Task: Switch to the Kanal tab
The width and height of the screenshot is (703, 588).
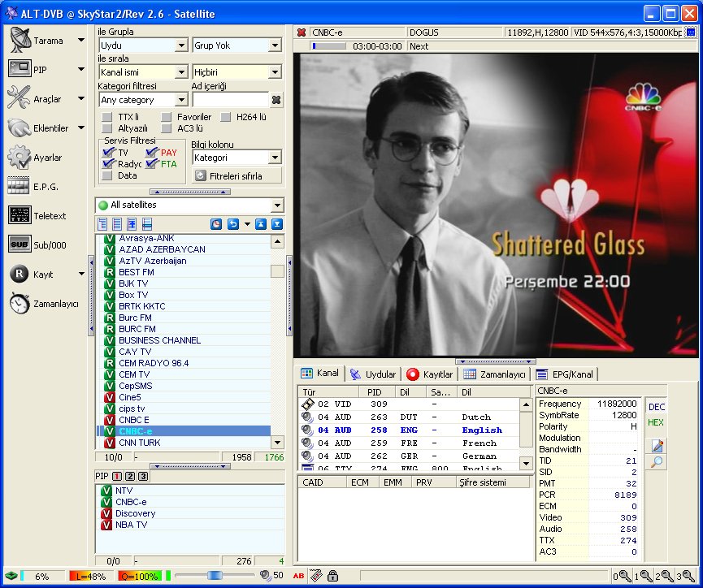Action: (x=320, y=373)
